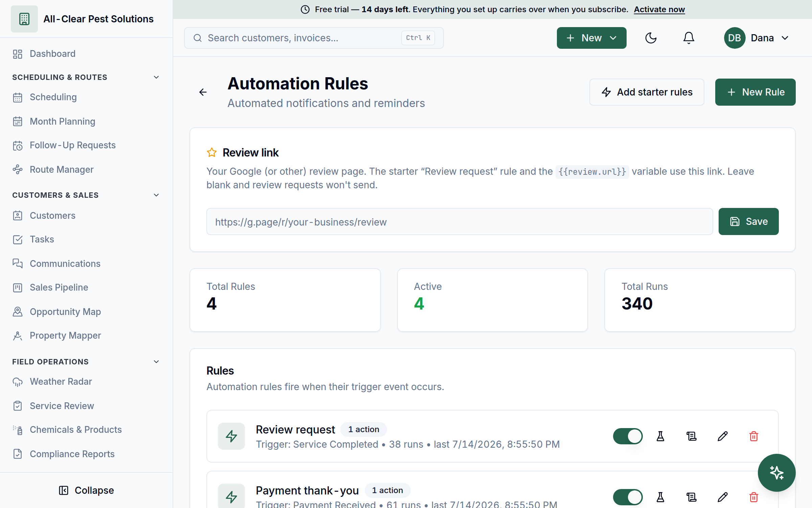Open the Dana user account menu
Viewport: 812px width, 508px height.
pos(757,38)
